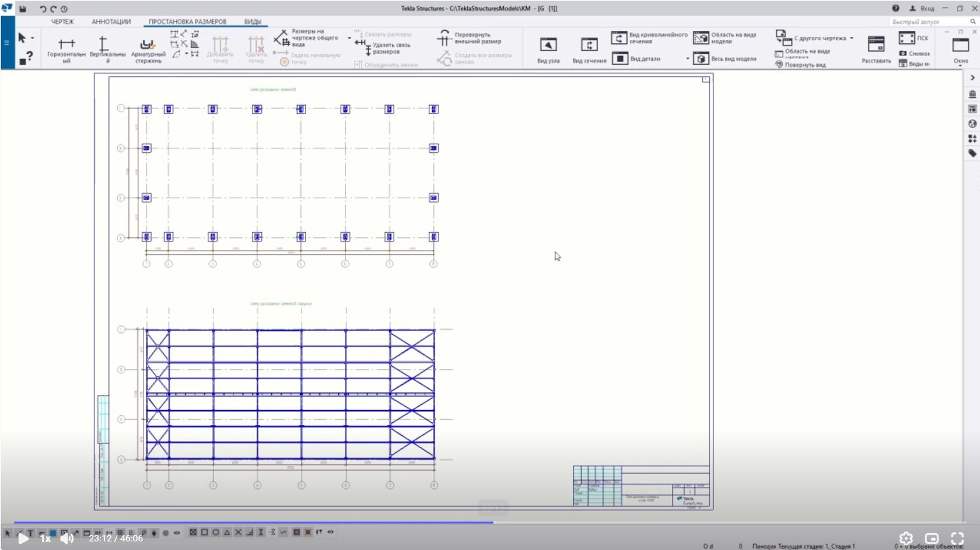Viewport: 980px width, 550px height.
Task: Click Область на виде модели
Action: [725, 38]
